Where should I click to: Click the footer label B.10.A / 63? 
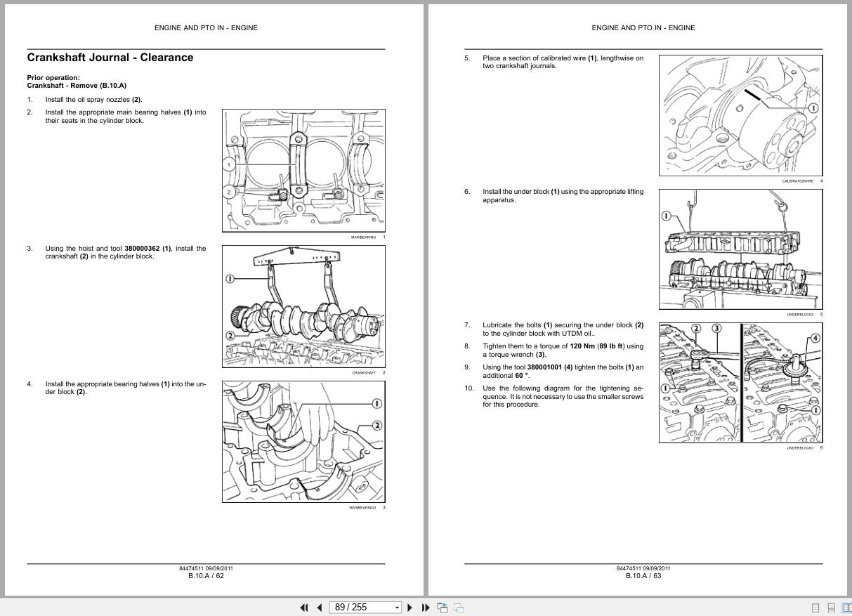[x=643, y=575]
